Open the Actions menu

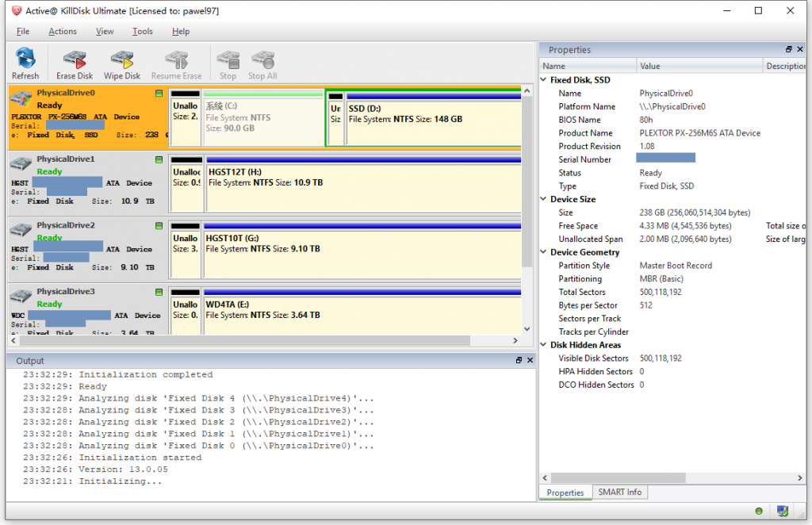[62, 31]
